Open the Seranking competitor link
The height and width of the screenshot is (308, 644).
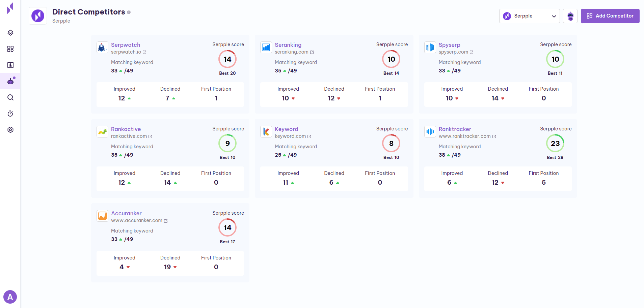pos(288,45)
